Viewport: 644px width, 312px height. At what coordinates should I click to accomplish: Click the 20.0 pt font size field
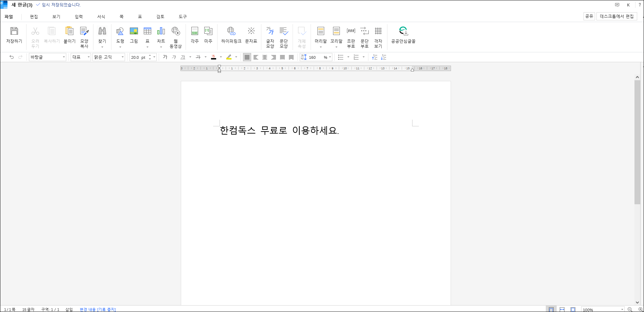(139, 57)
